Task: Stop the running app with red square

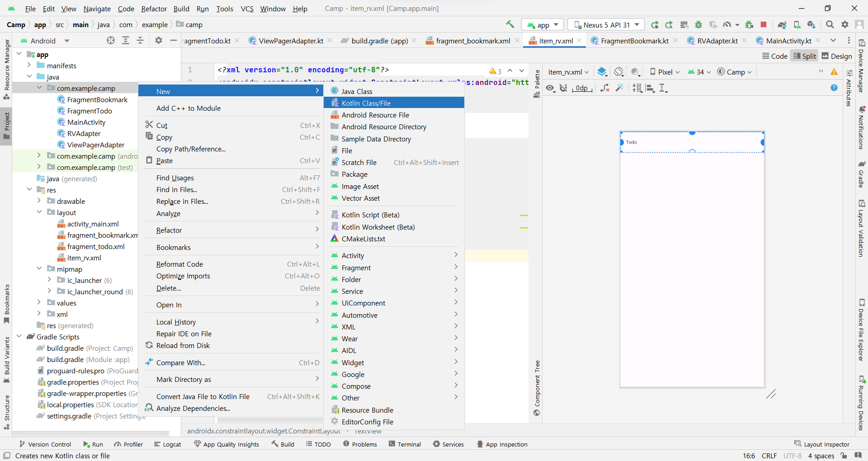Action: tap(764, 24)
